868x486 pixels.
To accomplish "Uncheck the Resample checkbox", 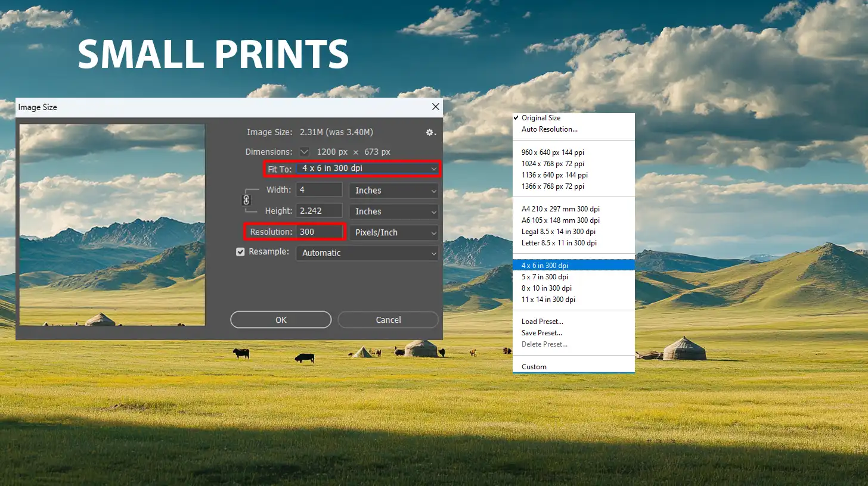I will pos(240,252).
